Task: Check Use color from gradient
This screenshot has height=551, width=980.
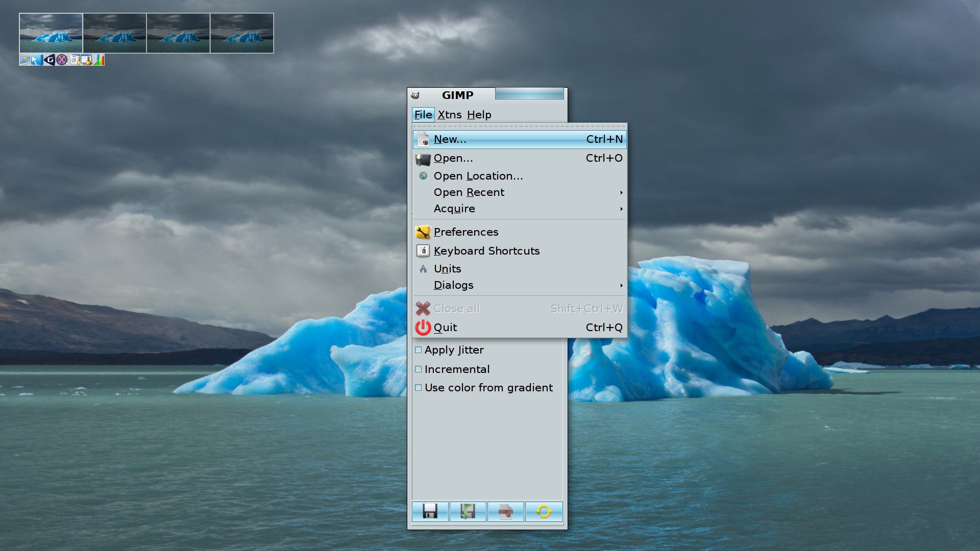Action: 418,388
